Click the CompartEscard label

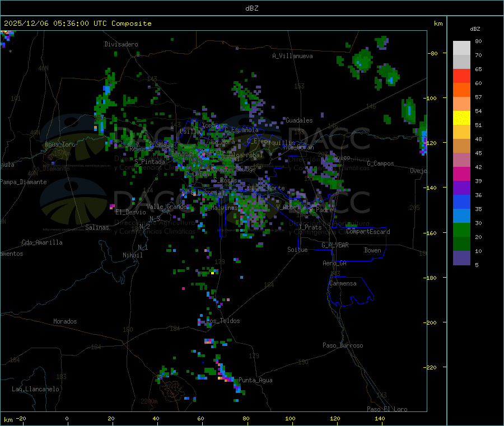click(368, 232)
